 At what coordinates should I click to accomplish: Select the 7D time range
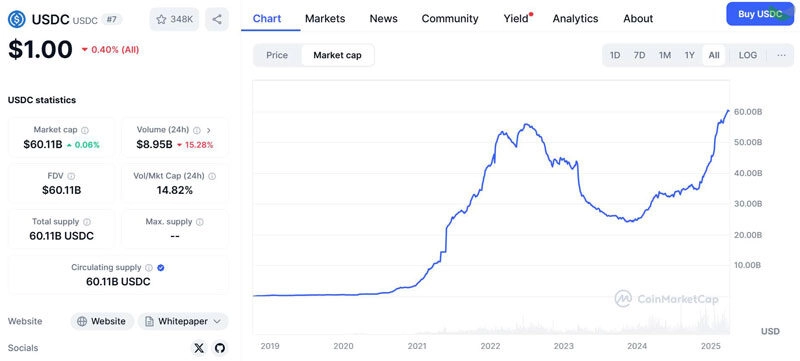639,55
